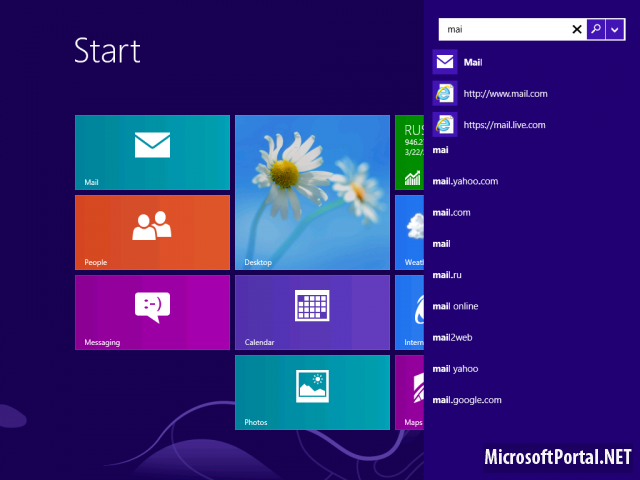Open the Internet Explorer tile
This screenshot has height=480, width=640.
coord(409,312)
